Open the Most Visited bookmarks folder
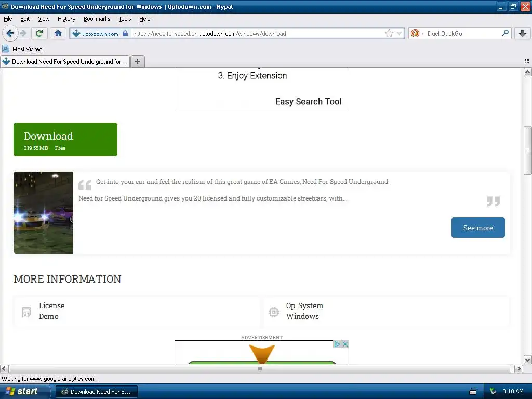This screenshot has height=399, width=532. [x=22, y=49]
